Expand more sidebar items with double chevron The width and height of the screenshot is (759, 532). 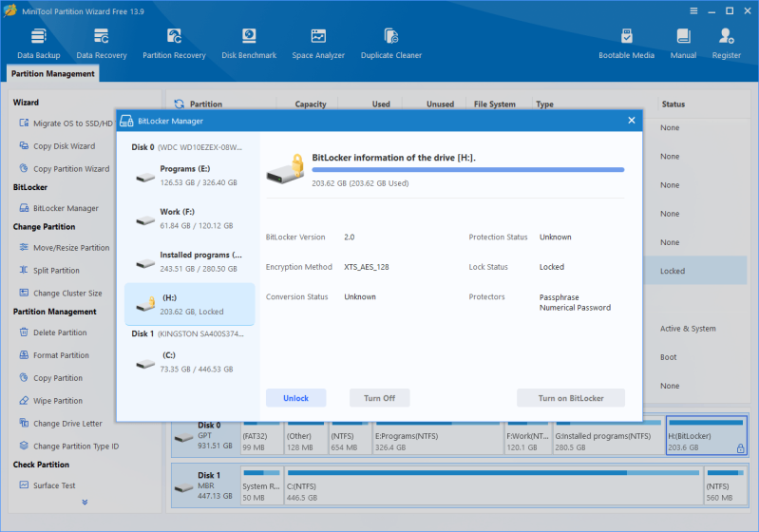point(85,503)
